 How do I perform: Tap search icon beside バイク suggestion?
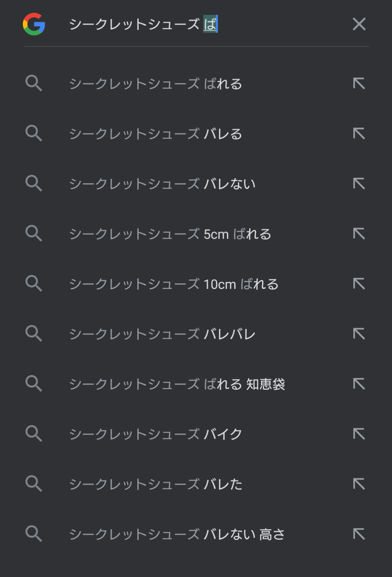point(34,433)
